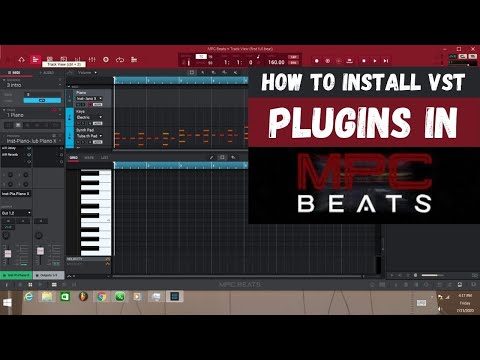
Task: Click the play button in transport
Action: click(375, 61)
